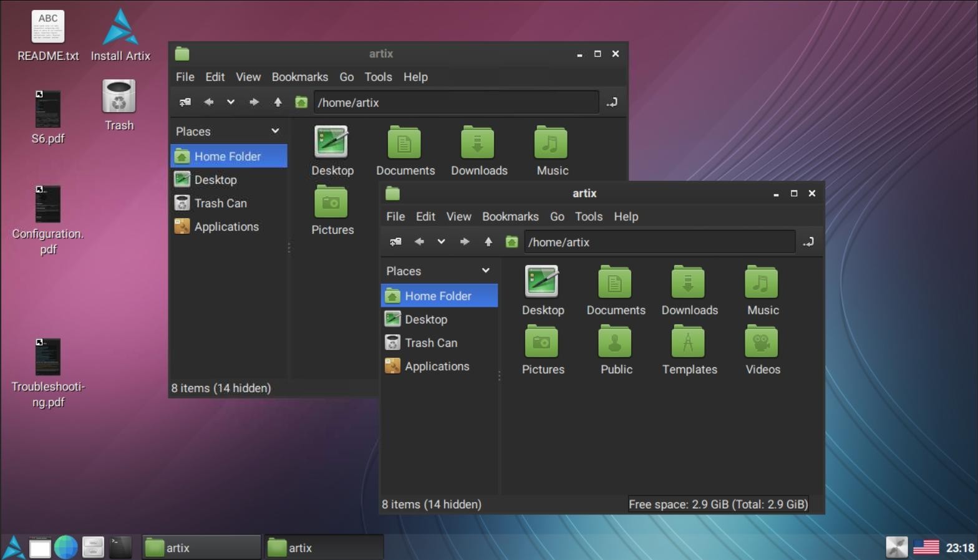Go back in back artix window toolbar
This screenshot has width=978, height=560.
[x=208, y=102]
